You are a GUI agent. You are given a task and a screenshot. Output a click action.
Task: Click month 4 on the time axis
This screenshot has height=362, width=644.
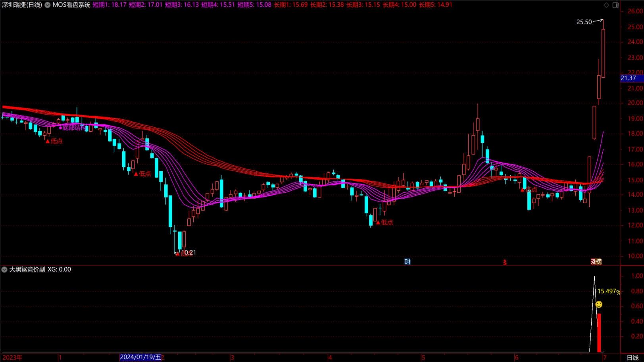click(x=330, y=358)
